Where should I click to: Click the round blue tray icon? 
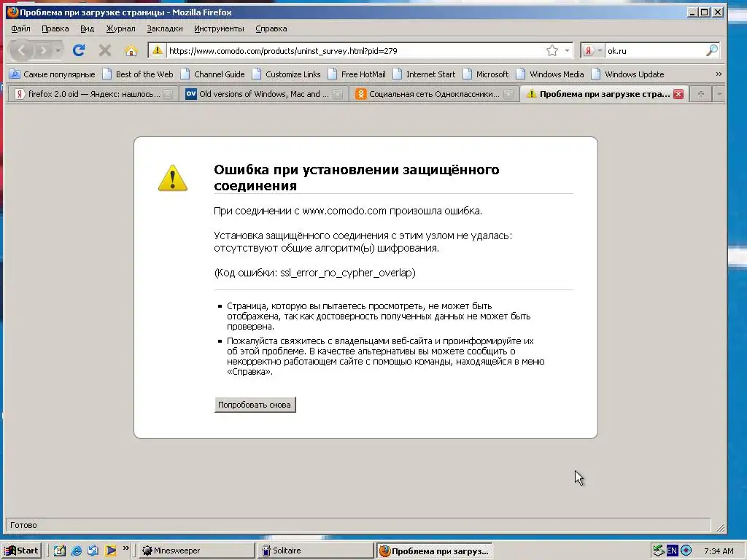pos(686,551)
